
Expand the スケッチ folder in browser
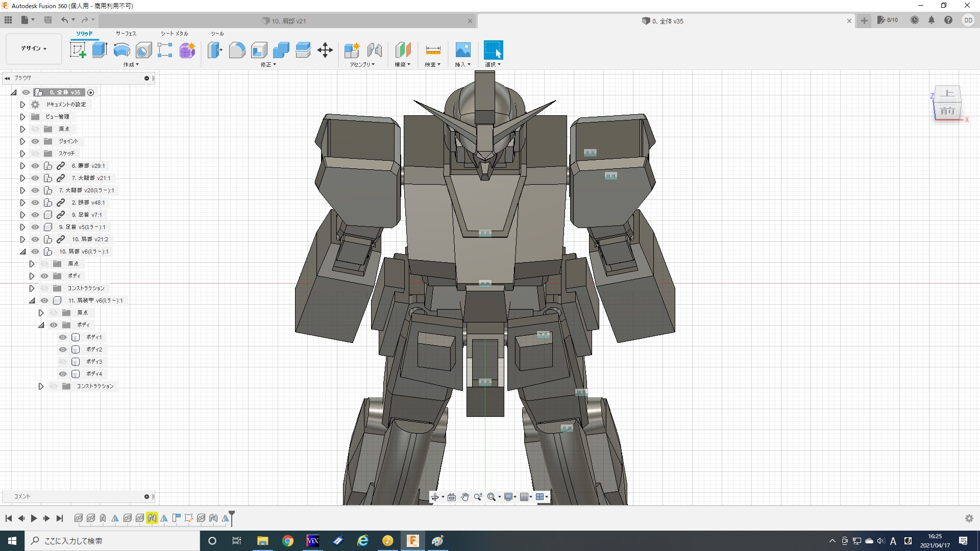point(22,154)
